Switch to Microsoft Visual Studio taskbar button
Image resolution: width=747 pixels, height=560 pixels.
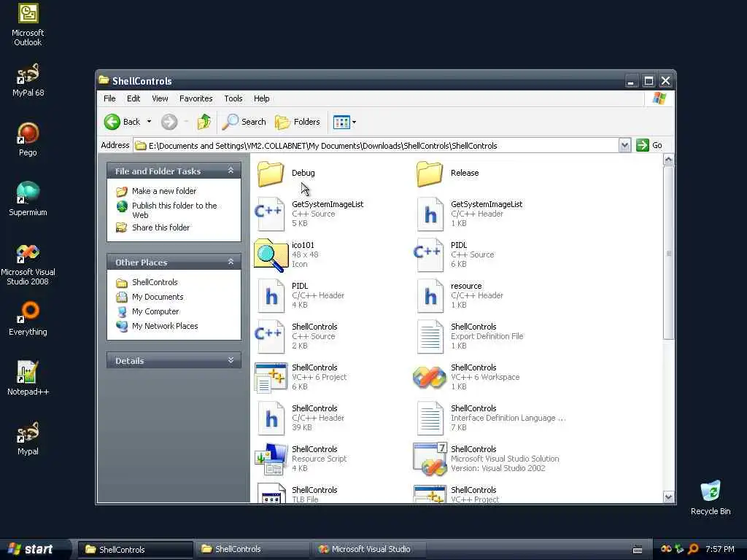click(368, 549)
